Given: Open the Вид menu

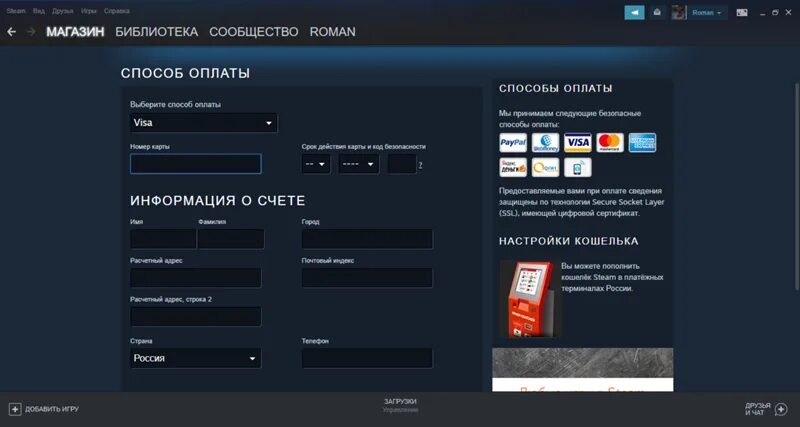Looking at the screenshot, I should 39,11.
